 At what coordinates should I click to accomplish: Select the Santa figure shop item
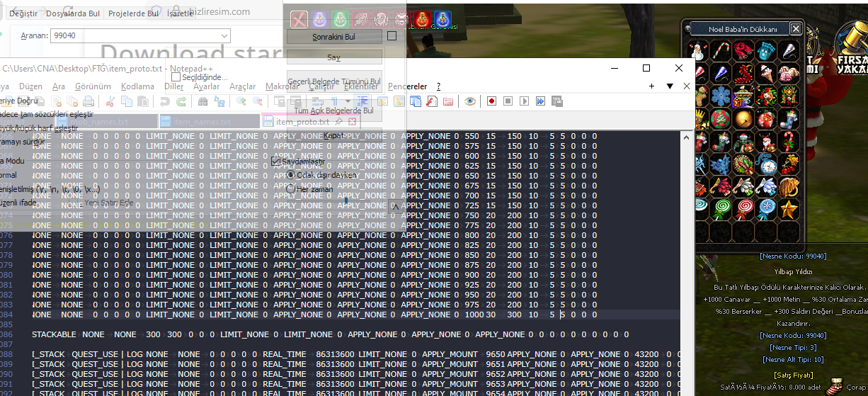(765, 142)
